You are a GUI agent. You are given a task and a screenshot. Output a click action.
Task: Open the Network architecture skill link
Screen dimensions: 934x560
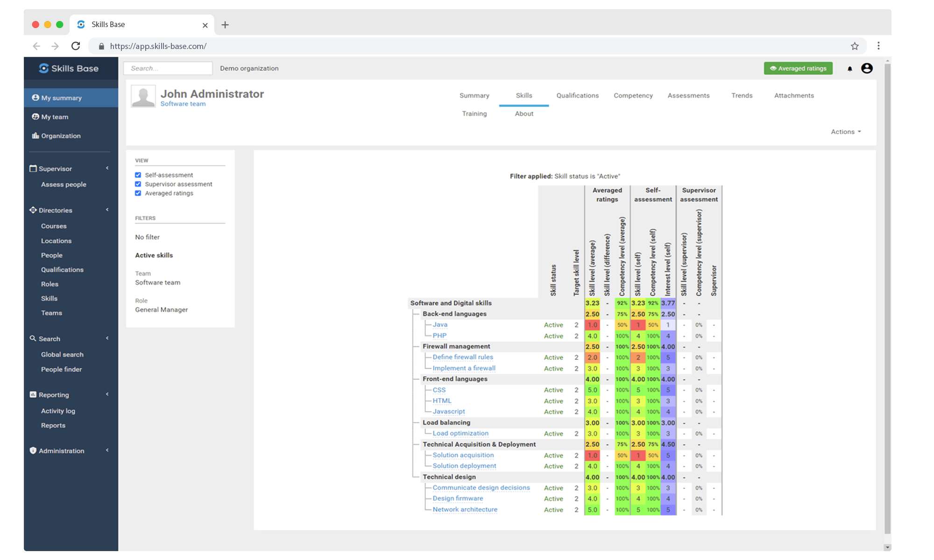pos(465,509)
